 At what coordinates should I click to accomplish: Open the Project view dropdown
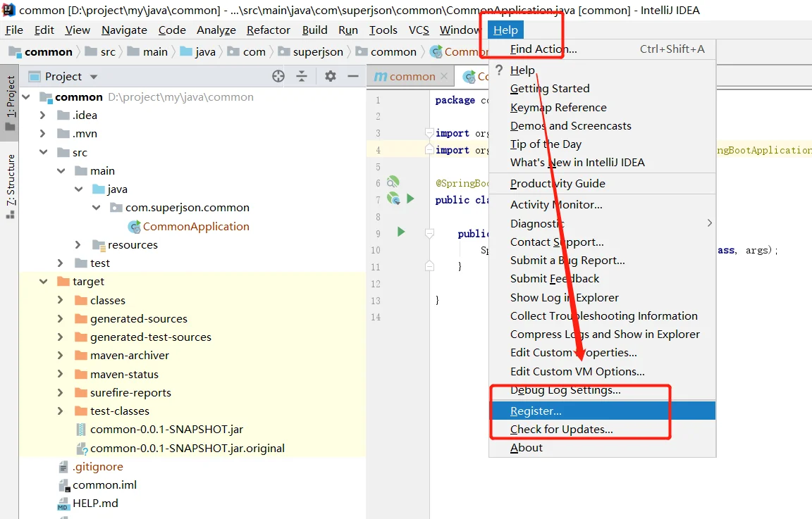click(x=94, y=77)
